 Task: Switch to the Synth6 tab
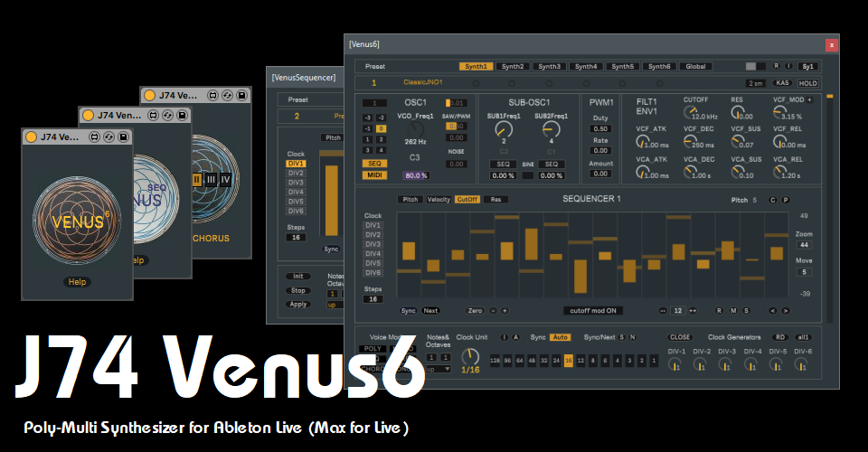[x=659, y=66]
